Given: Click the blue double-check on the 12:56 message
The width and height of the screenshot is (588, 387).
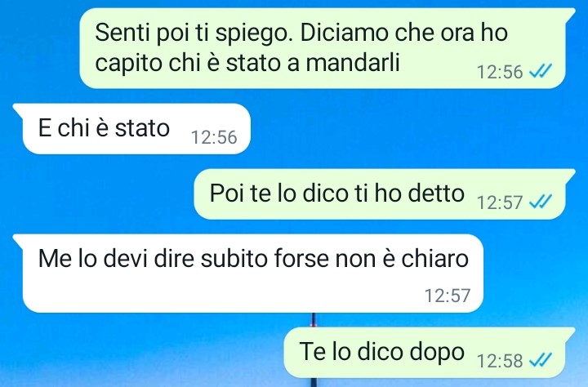Looking at the screenshot, I should pyautogui.click(x=541, y=70).
